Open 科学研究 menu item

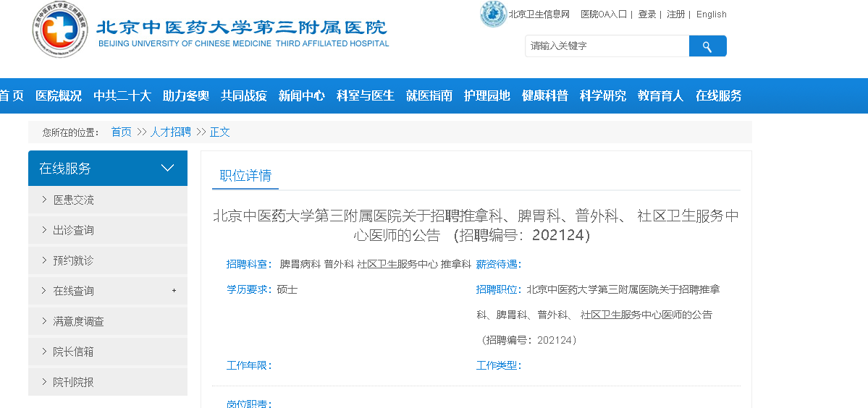(603, 95)
